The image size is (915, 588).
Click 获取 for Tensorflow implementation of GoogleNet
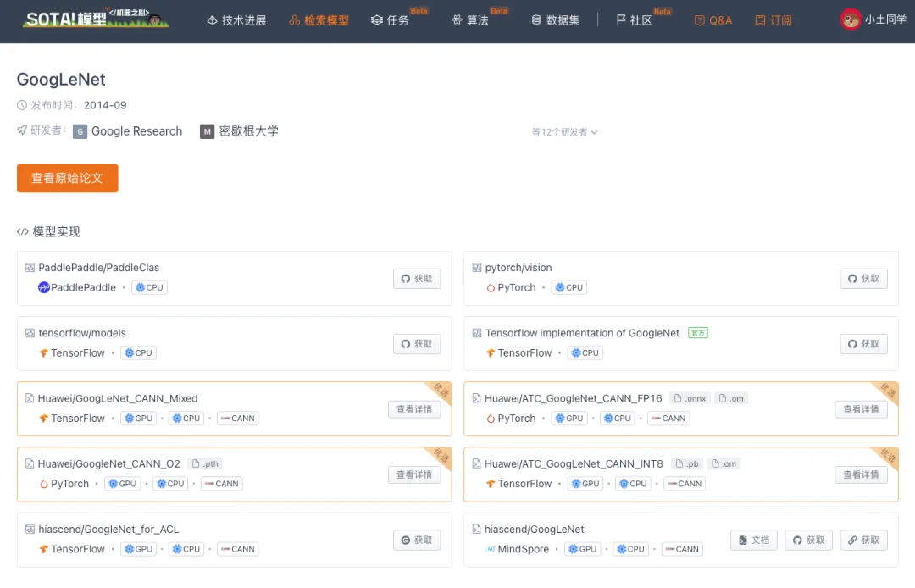coord(863,344)
